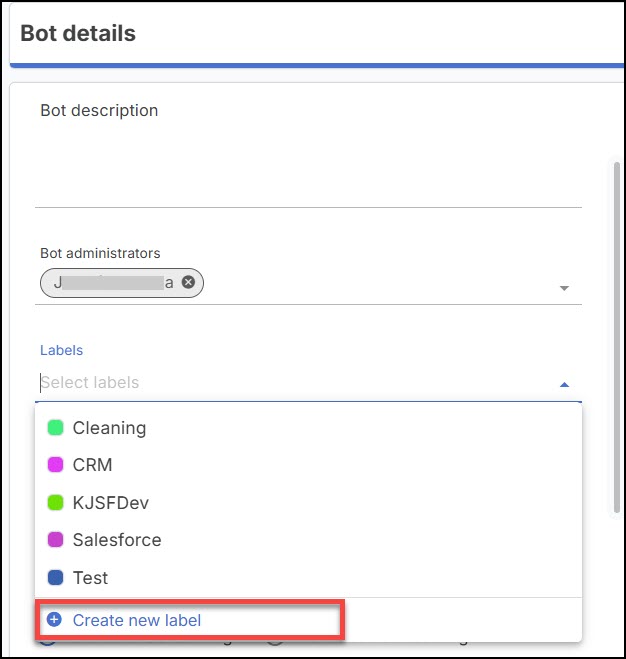The width and height of the screenshot is (626, 659).
Task: Click the green Cleaning color swatch
Action: point(55,428)
